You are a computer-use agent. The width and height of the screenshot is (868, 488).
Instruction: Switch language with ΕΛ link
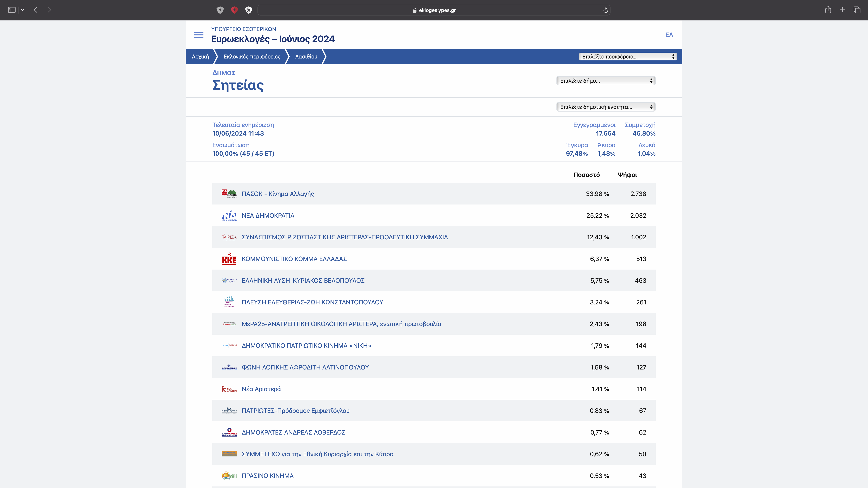(669, 35)
